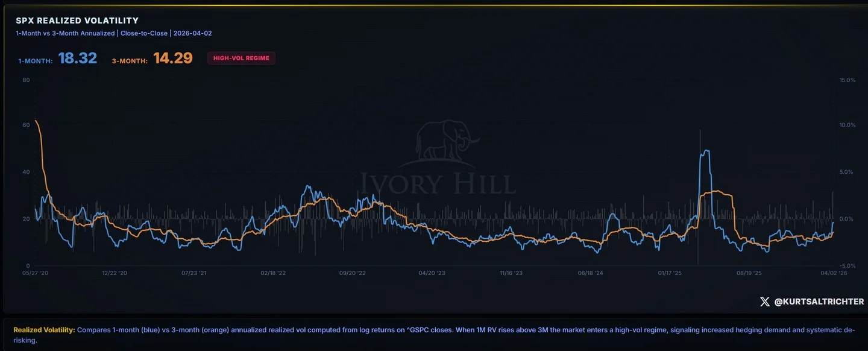Click the X logo beside @KURTSALTRICHTER
This screenshot has width=868, height=351.
tap(765, 302)
